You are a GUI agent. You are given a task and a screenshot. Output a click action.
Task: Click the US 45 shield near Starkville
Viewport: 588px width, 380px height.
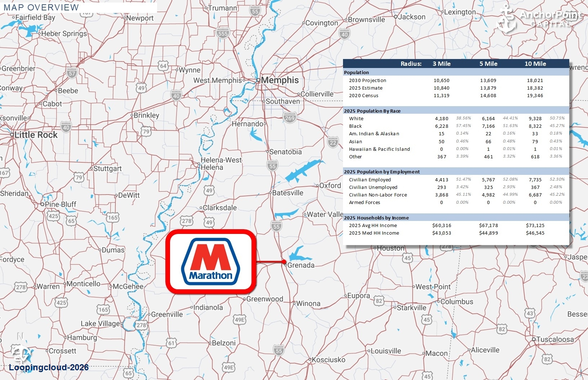click(427, 319)
